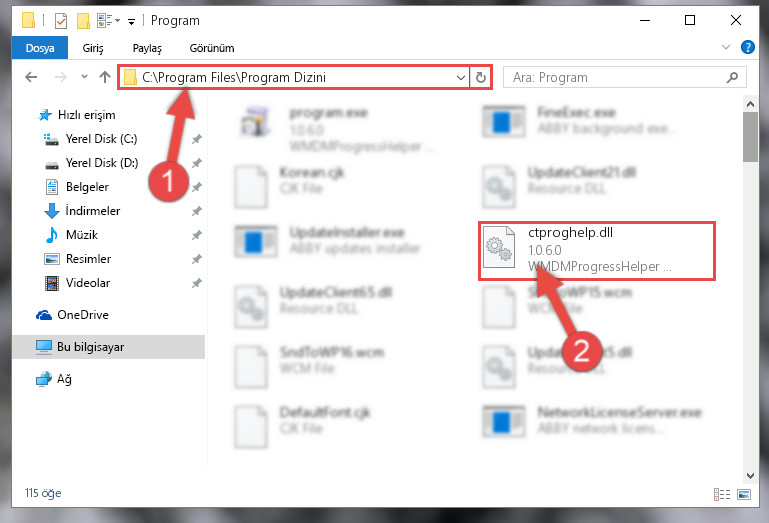The image size is (769, 523).
Task: Click the Properties checkmark icon in the title bar
Action: point(61,21)
